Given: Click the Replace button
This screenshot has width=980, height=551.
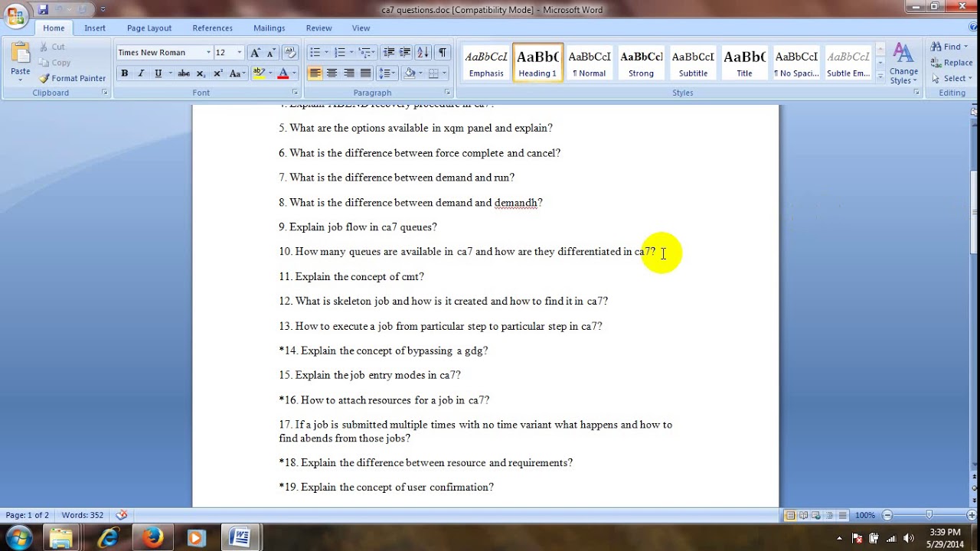Looking at the screenshot, I should 952,63.
